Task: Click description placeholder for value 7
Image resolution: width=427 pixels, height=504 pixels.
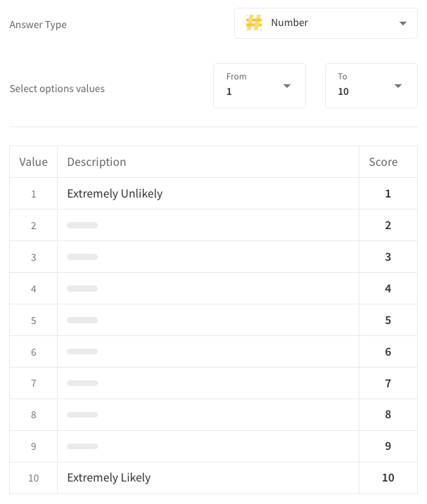Action: pyautogui.click(x=82, y=383)
